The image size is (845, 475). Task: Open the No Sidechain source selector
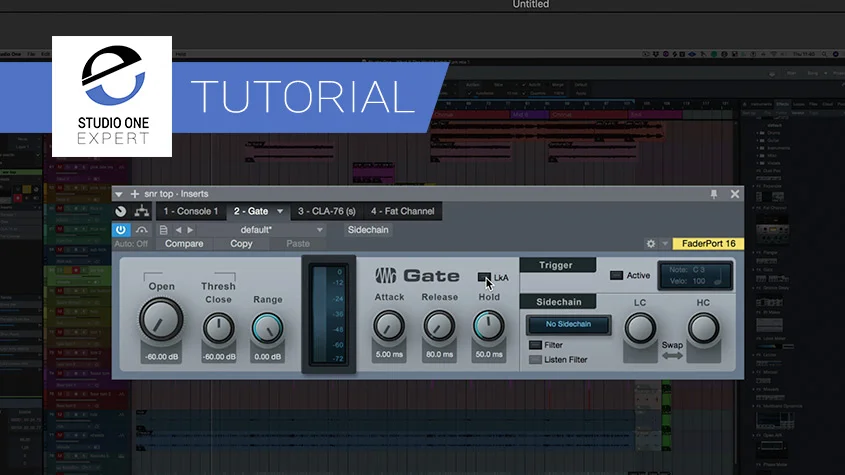click(568, 325)
